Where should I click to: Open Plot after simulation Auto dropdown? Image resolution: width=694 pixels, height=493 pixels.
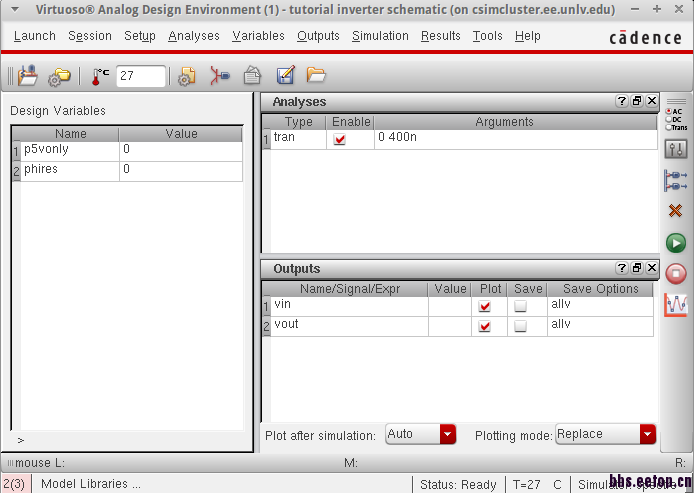point(420,434)
